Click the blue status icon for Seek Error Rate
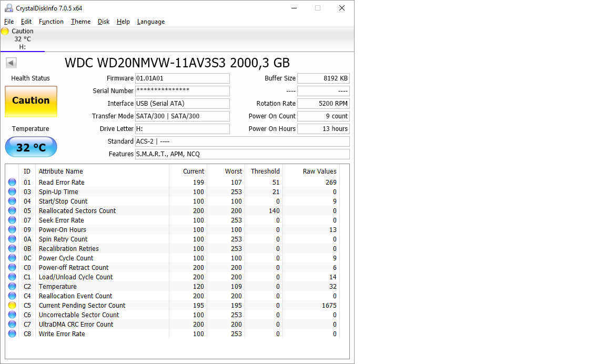 (13, 220)
